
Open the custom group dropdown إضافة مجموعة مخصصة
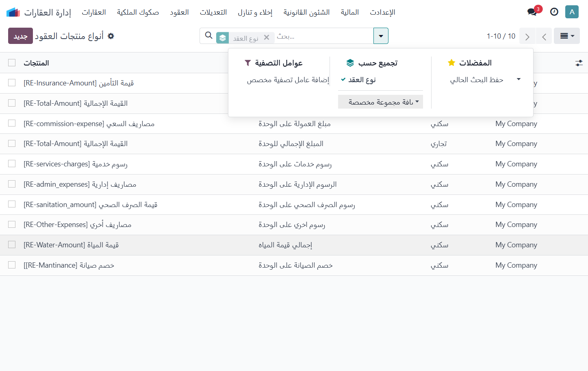tap(380, 102)
